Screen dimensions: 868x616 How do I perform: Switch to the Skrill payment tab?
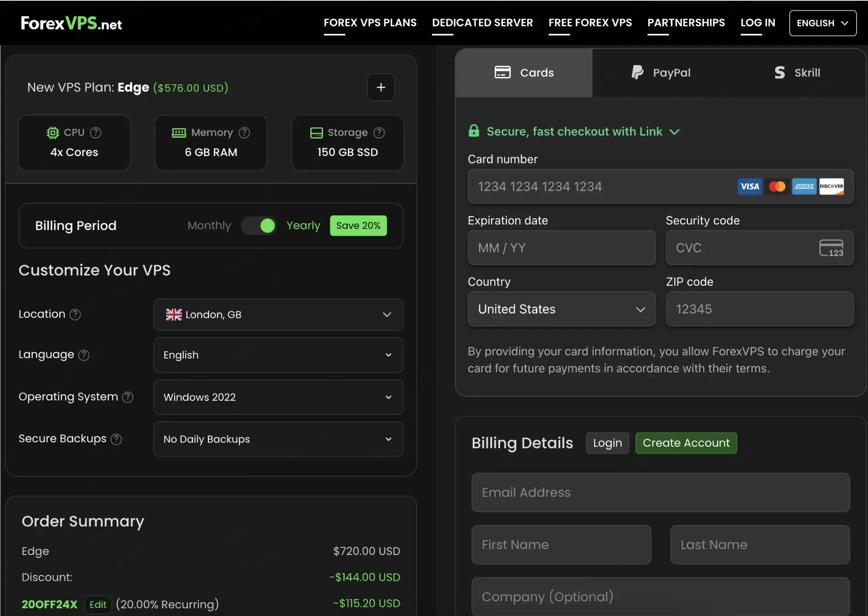point(797,73)
